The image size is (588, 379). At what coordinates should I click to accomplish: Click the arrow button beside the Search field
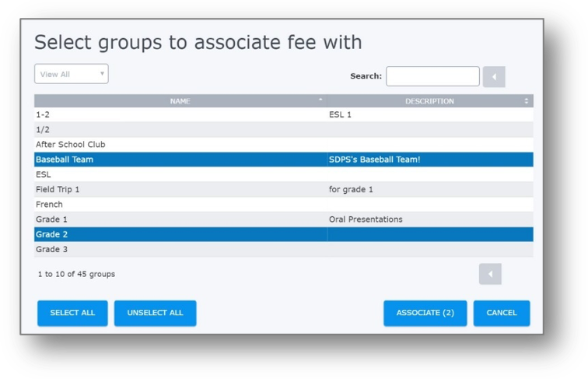(x=493, y=76)
